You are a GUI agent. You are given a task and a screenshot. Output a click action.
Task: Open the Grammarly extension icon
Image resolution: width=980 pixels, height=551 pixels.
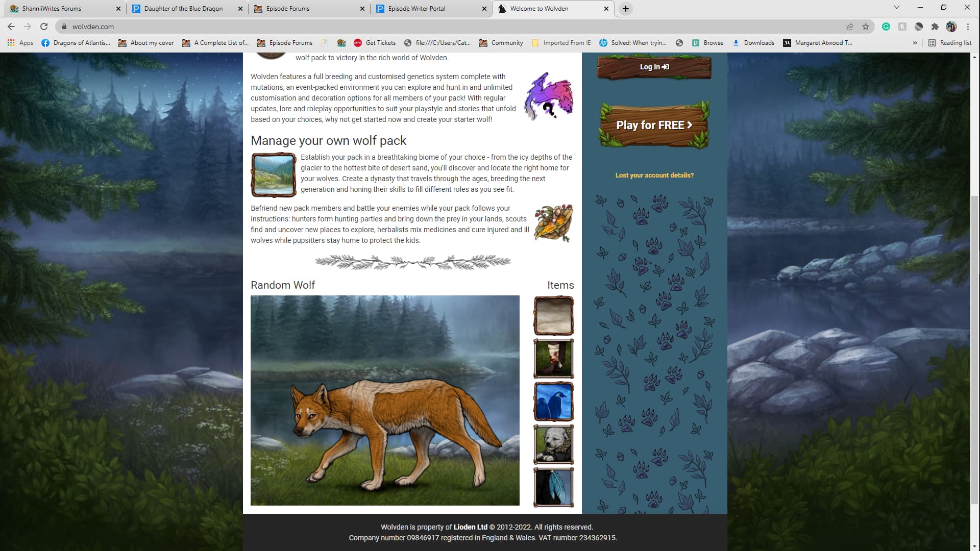pos(886,27)
